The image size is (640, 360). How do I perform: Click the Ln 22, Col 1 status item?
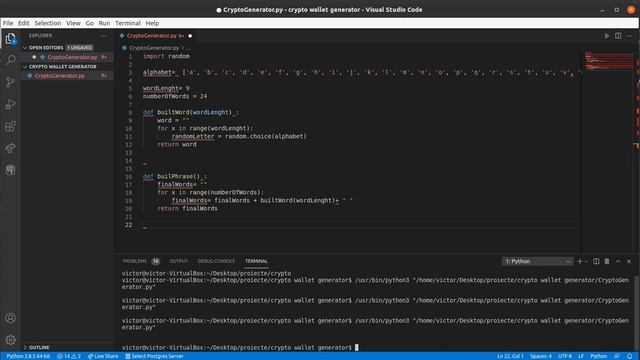(x=510, y=356)
